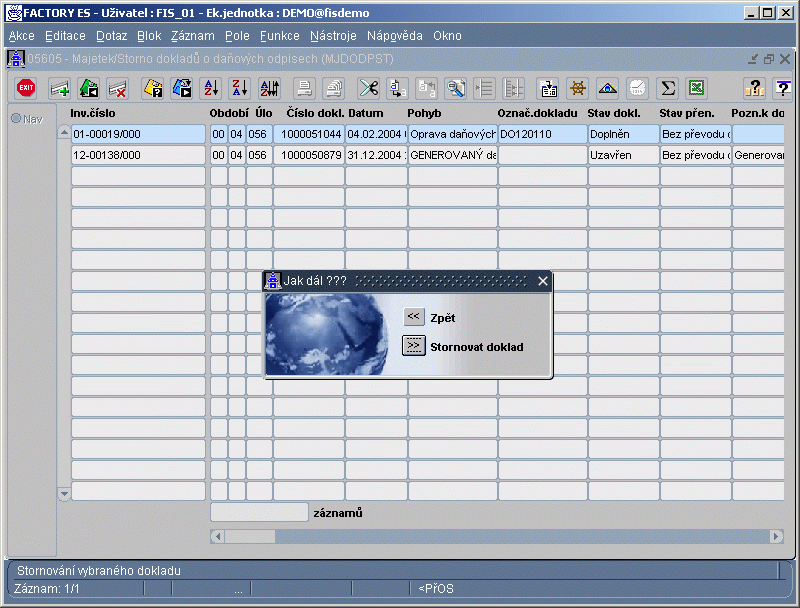
Task: Click the greyed paste text icon
Action: (427, 88)
